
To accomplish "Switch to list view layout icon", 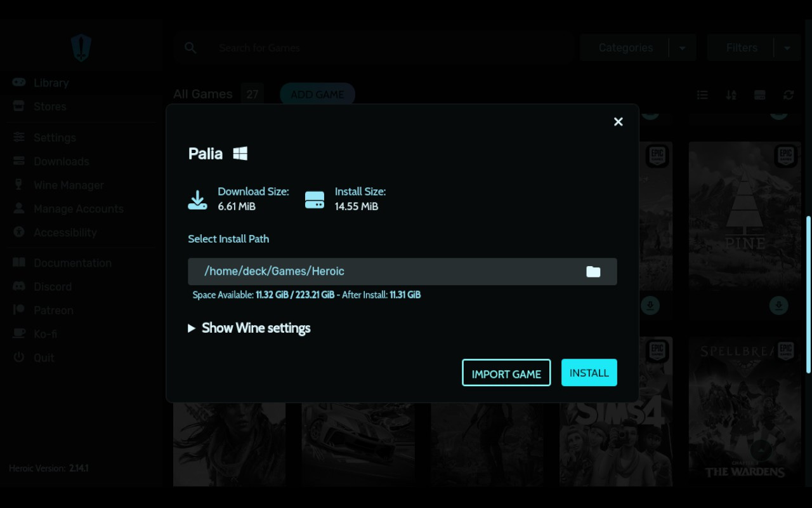I will [702, 95].
